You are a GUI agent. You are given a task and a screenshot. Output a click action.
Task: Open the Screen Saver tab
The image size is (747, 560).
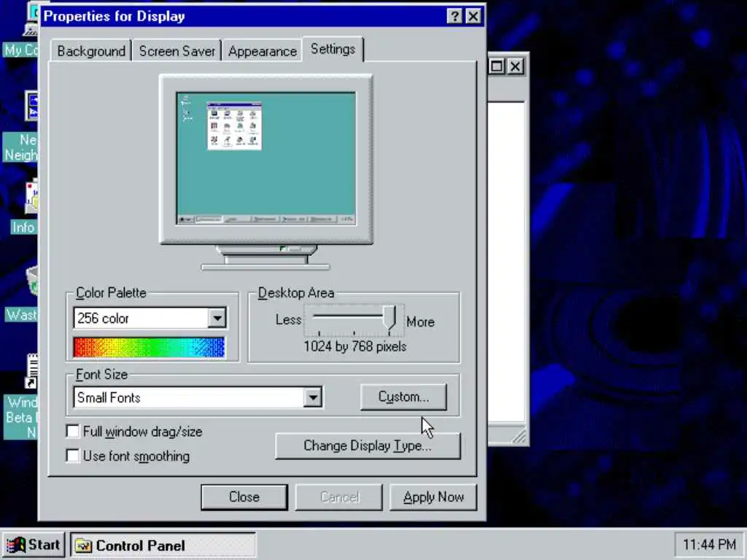coord(177,51)
